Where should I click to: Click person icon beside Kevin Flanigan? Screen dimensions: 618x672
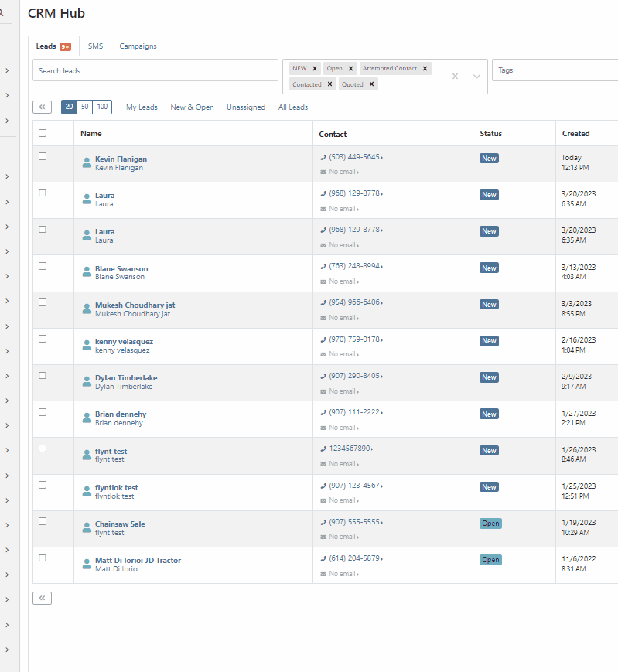(x=87, y=162)
